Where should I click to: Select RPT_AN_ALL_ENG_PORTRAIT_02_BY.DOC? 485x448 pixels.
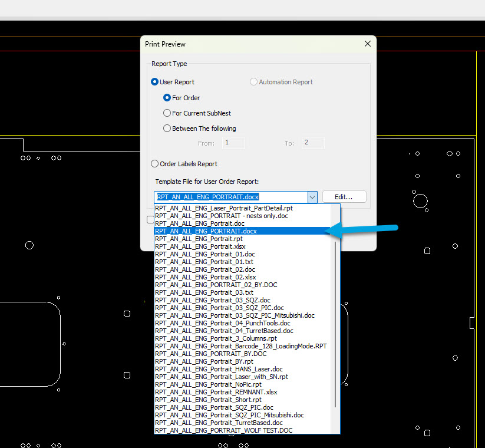(243, 285)
